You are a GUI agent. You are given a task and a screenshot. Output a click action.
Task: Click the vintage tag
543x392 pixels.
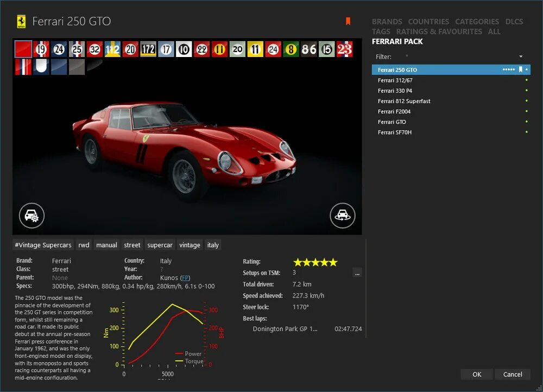pyautogui.click(x=190, y=245)
